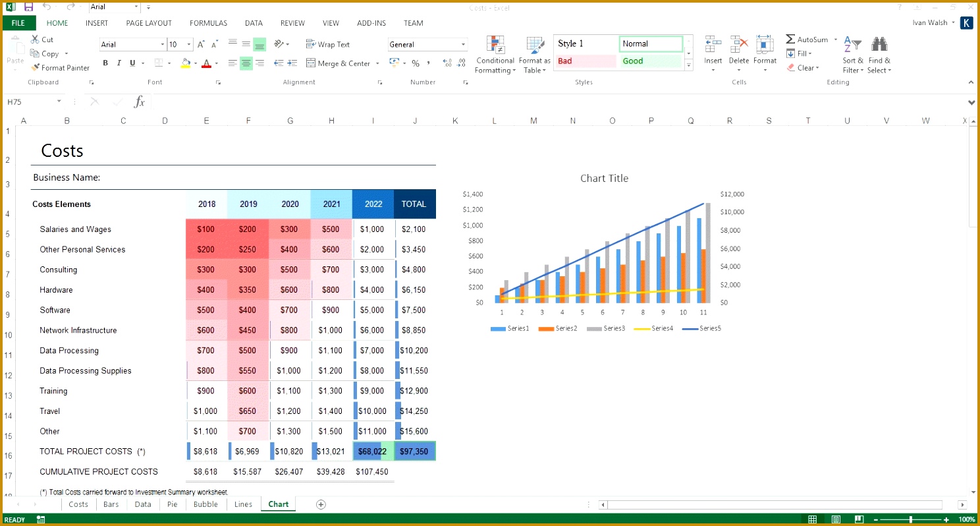The width and height of the screenshot is (980, 526).
Task: Open the Bubble worksheet tab
Action: tap(205, 504)
